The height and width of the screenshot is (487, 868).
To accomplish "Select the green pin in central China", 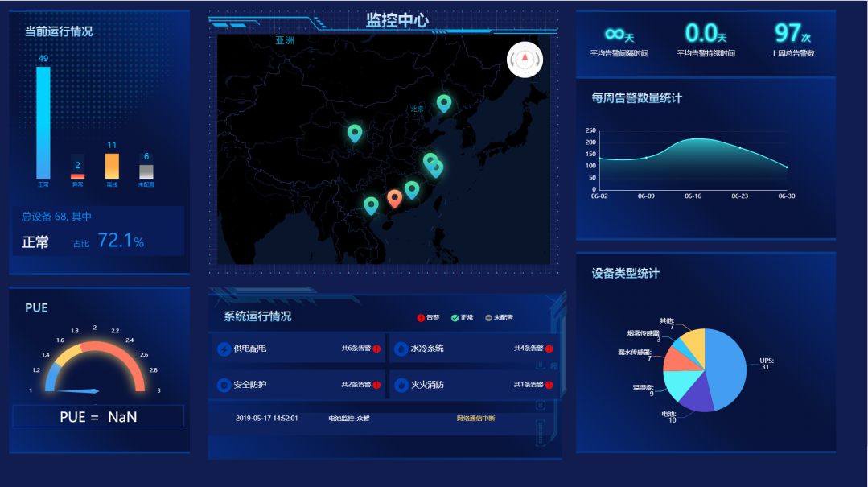I will click(355, 133).
